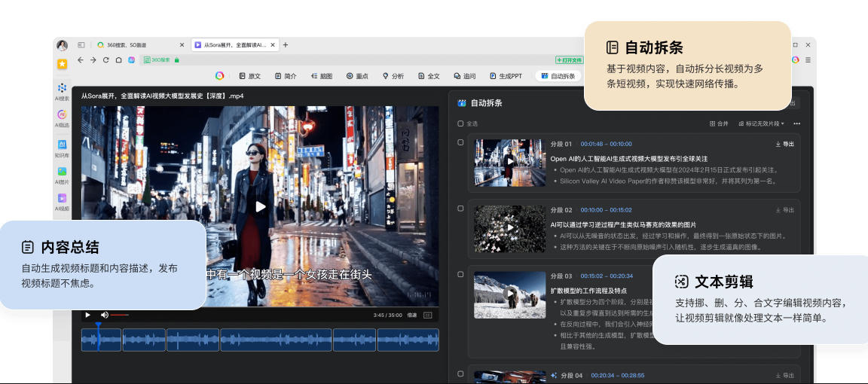Open the 倍速 playback speed menu

tap(412, 315)
